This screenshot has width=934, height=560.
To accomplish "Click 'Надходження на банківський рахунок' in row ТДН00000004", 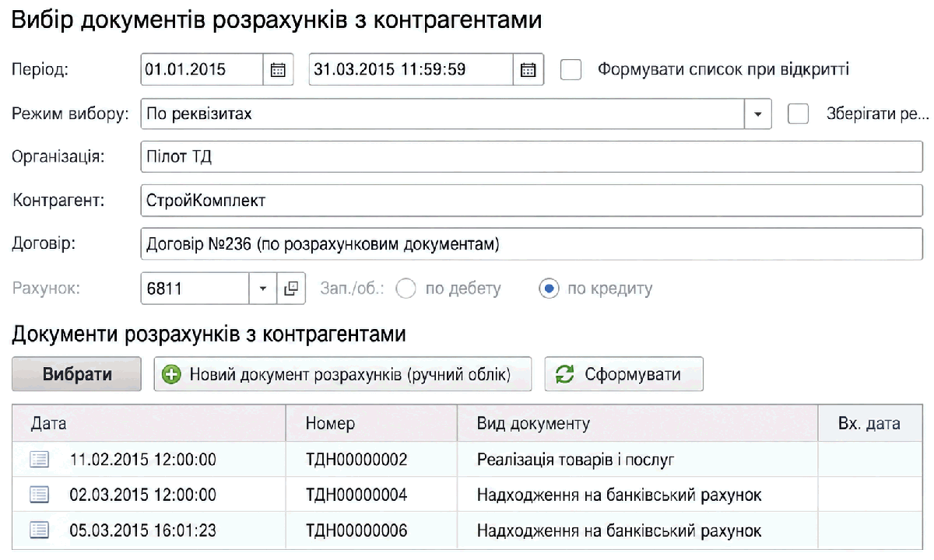I will click(x=637, y=495).
